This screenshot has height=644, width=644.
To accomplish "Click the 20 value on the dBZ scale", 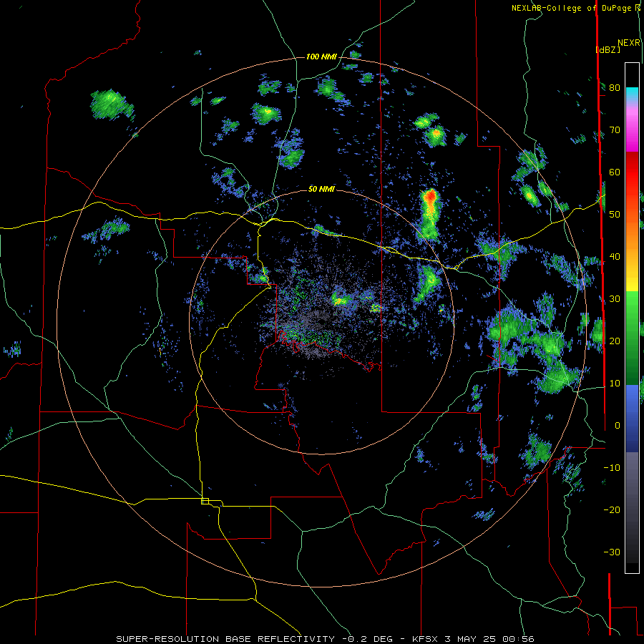I will pyautogui.click(x=615, y=341).
